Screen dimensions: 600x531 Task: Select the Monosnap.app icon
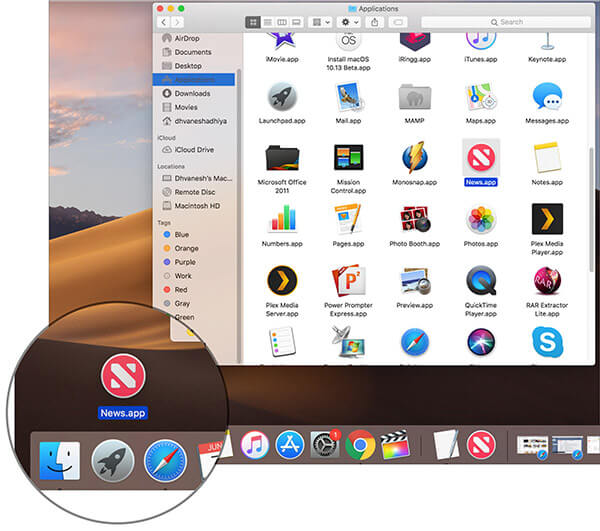[x=414, y=157]
